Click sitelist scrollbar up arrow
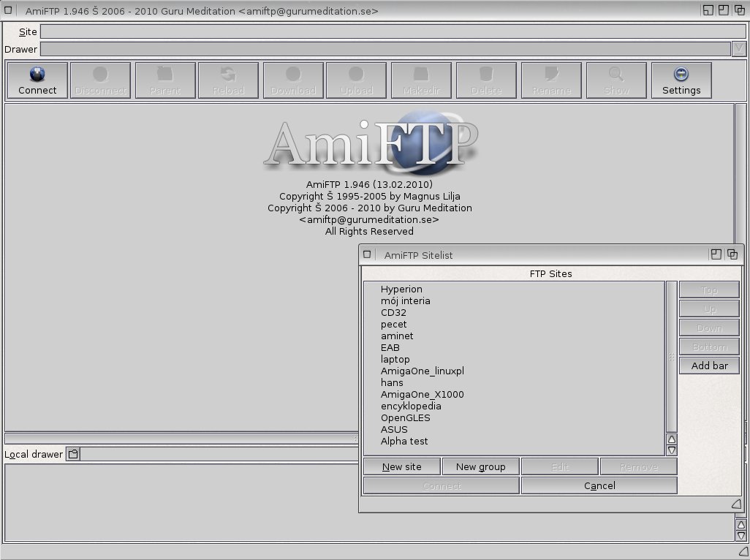 (x=672, y=439)
